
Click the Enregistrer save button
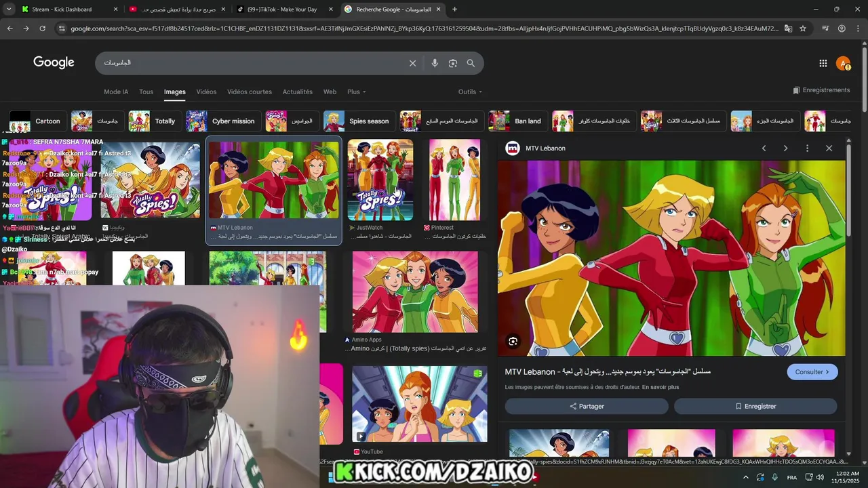[x=755, y=406]
